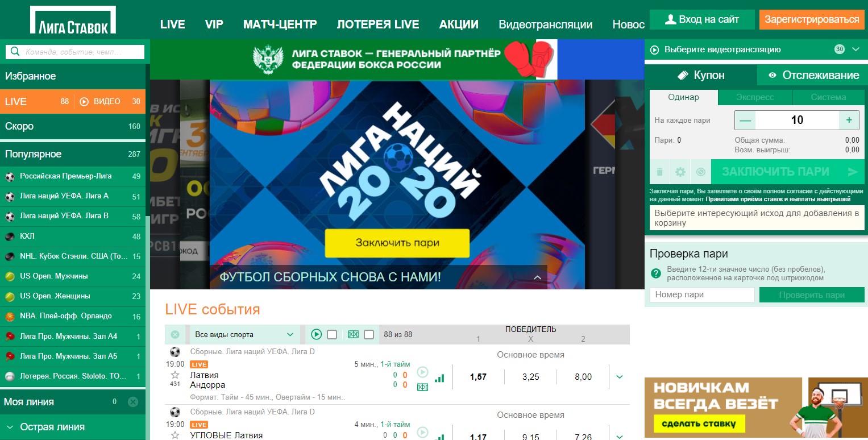Click the Зарегистрироваться button
Screen dimensions: 868x440
click(812, 19)
